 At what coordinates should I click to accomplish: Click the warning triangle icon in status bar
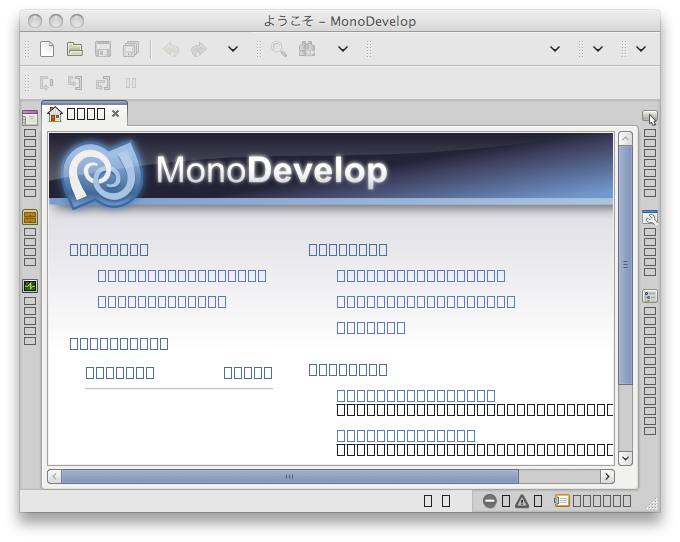pos(522,501)
